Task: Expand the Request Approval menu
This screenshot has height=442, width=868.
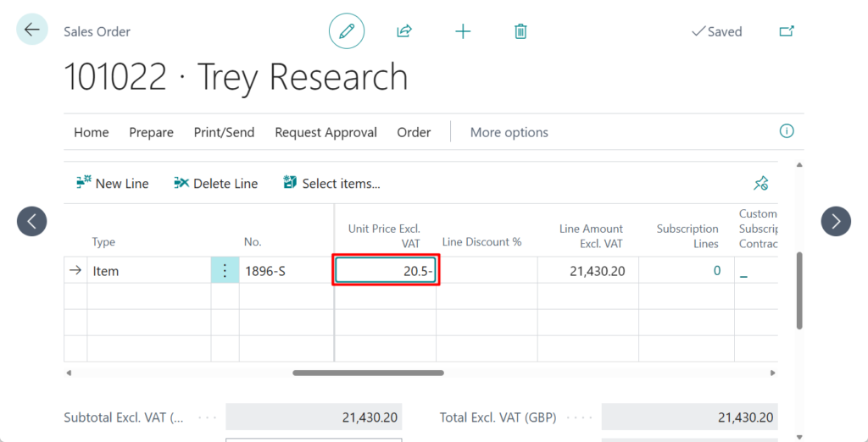Action: [x=325, y=132]
